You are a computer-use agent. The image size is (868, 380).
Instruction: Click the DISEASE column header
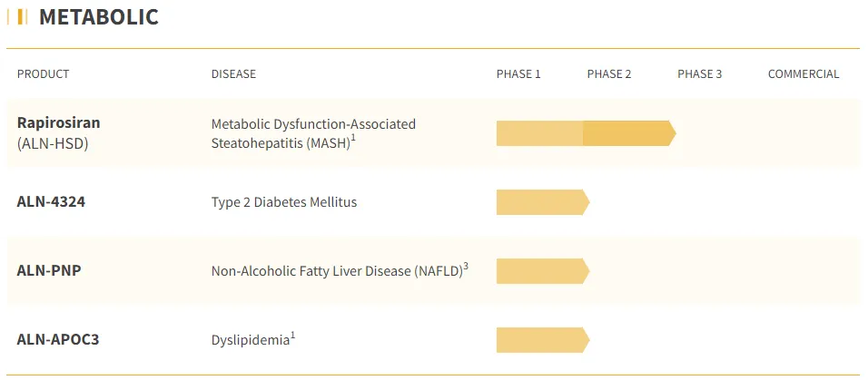pos(233,74)
